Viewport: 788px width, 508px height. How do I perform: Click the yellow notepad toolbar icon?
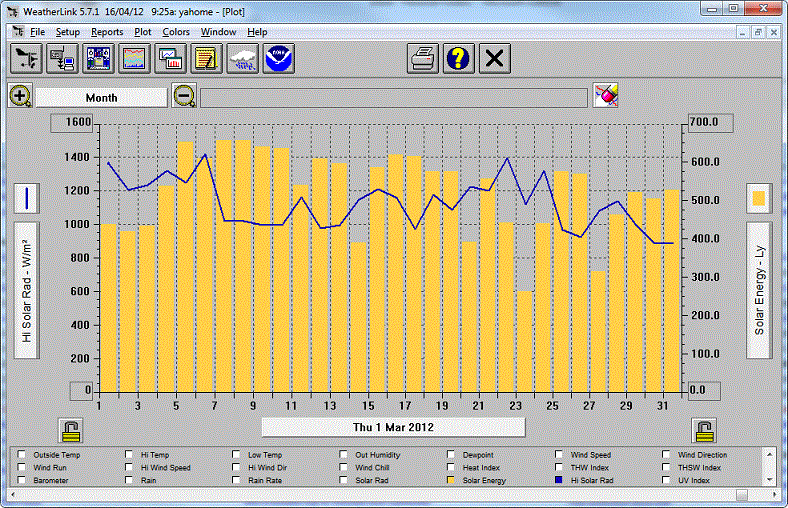207,59
